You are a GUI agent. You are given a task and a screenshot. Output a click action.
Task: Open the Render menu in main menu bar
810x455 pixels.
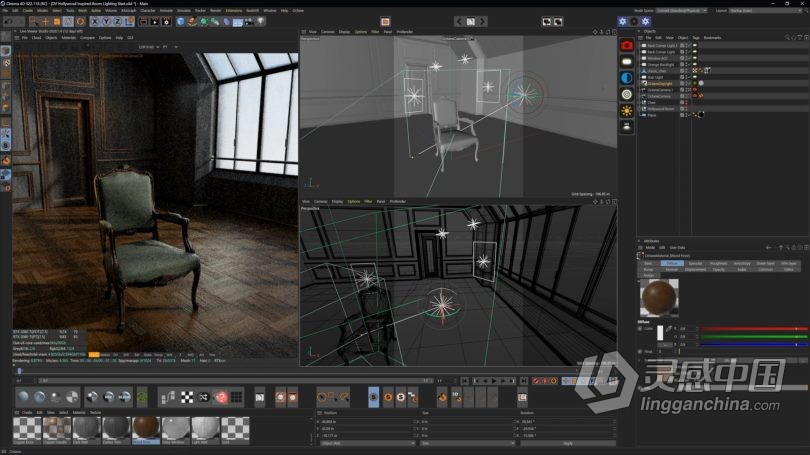point(215,10)
